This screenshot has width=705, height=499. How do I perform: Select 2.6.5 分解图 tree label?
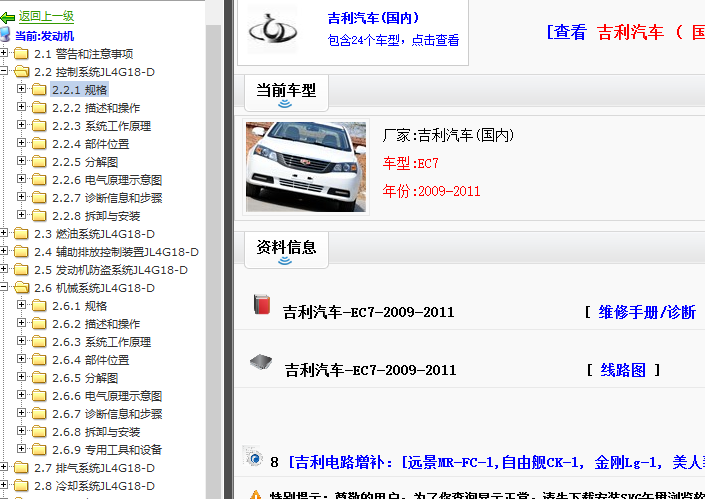85,378
